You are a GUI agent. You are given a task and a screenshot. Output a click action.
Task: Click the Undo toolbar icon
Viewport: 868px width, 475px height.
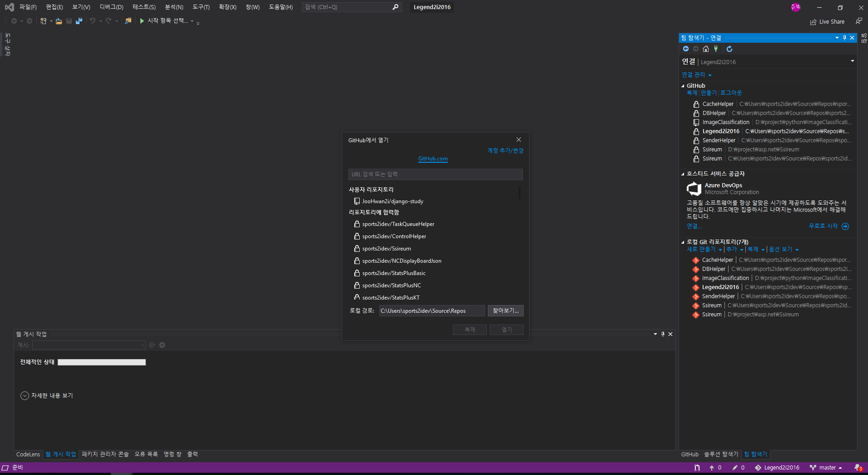pyautogui.click(x=93, y=21)
